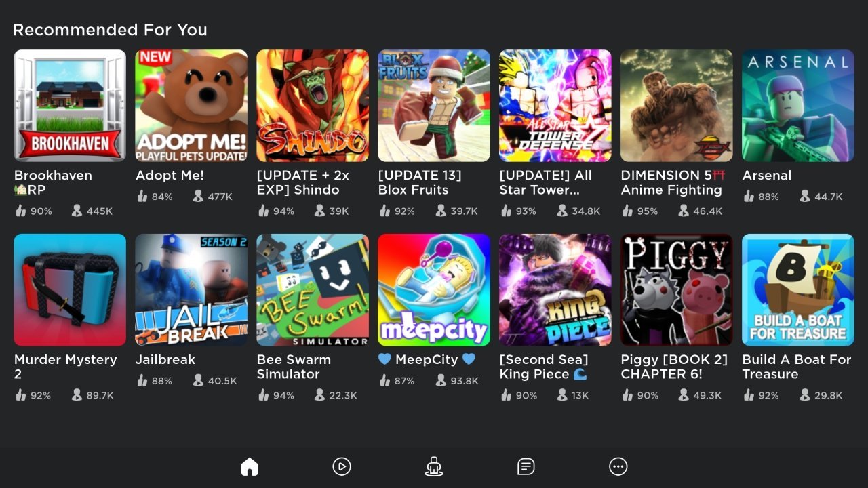Select the Adopt Me! game thumbnail
Image resolution: width=868 pixels, height=488 pixels.
(191, 106)
